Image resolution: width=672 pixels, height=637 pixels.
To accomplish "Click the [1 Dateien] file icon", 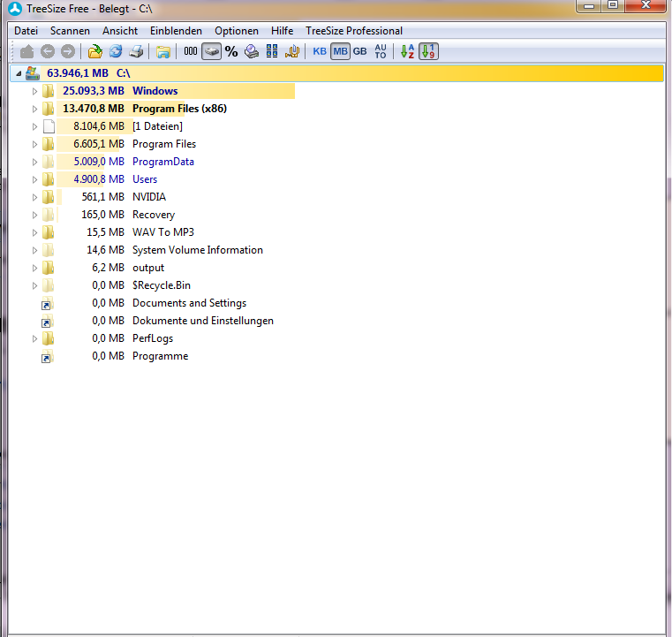I will coord(49,126).
